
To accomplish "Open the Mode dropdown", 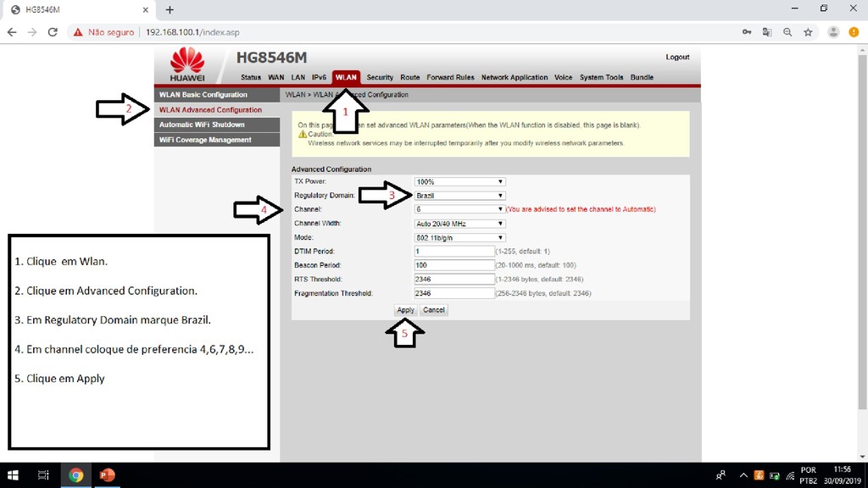I will pyautogui.click(x=459, y=237).
